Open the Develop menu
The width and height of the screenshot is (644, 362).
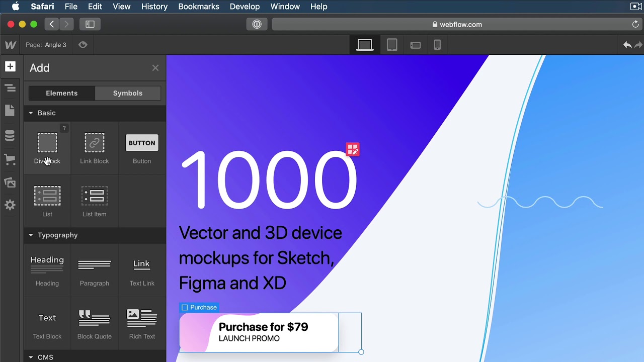(245, 7)
